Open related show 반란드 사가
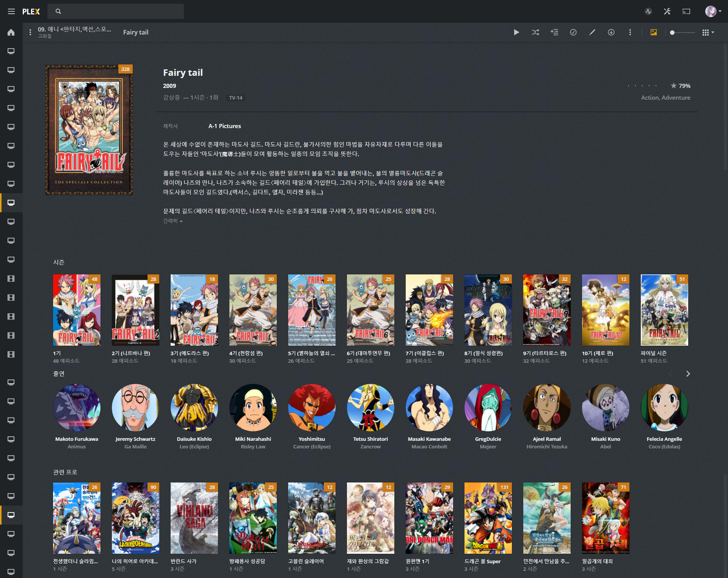 [x=194, y=518]
